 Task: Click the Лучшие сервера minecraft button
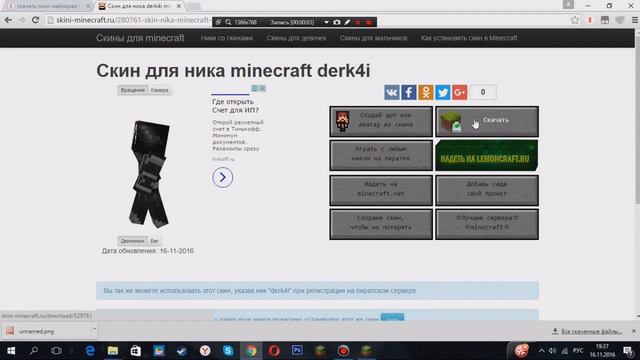coord(487,224)
